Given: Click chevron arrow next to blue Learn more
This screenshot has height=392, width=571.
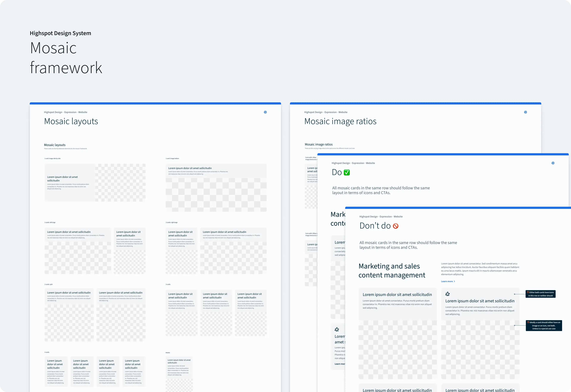Looking at the screenshot, I should [454, 281].
